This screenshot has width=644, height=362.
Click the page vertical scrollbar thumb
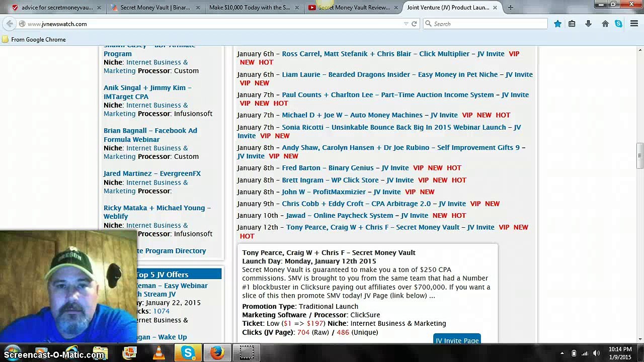(x=639, y=156)
